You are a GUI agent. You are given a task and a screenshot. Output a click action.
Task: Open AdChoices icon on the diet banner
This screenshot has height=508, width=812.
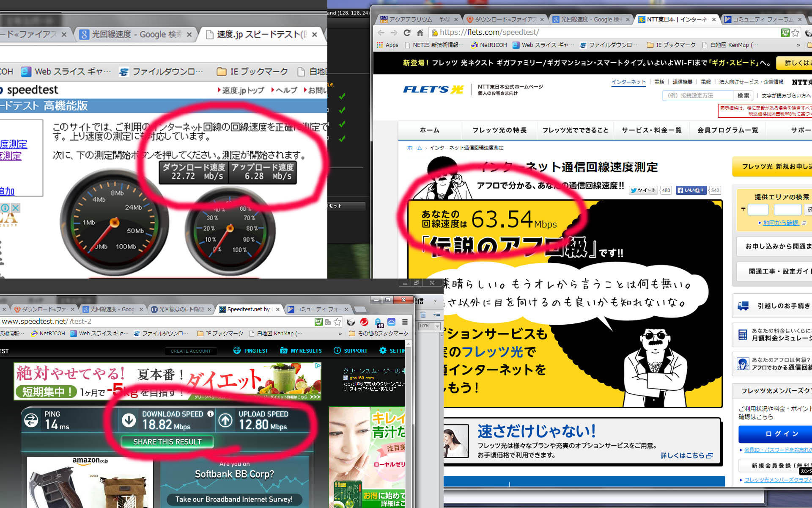point(318,366)
